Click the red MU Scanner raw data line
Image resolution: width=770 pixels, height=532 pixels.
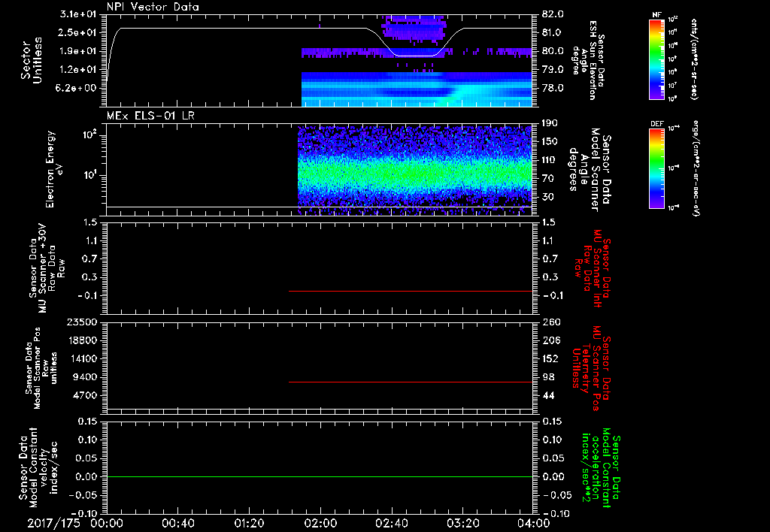pos(411,291)
